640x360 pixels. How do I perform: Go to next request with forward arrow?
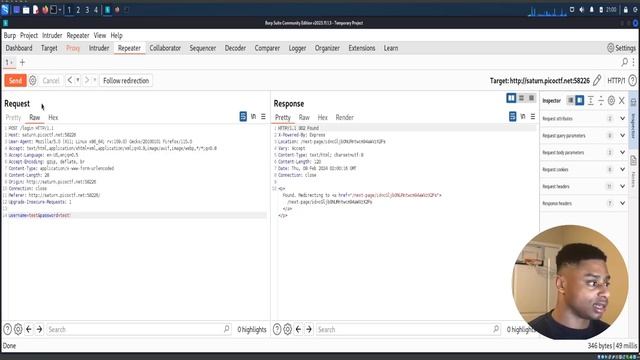[87, 80]
